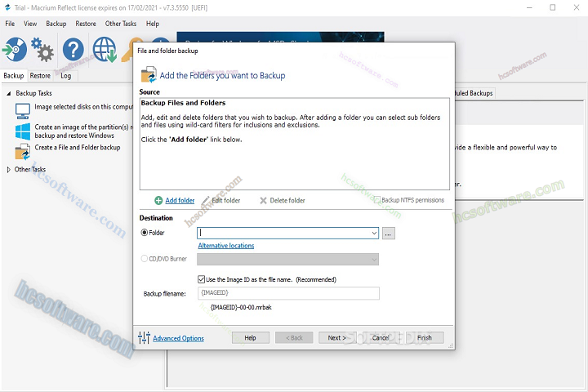
Task: Select Image selected disks on this computer
Action: [x=83, y=107]
